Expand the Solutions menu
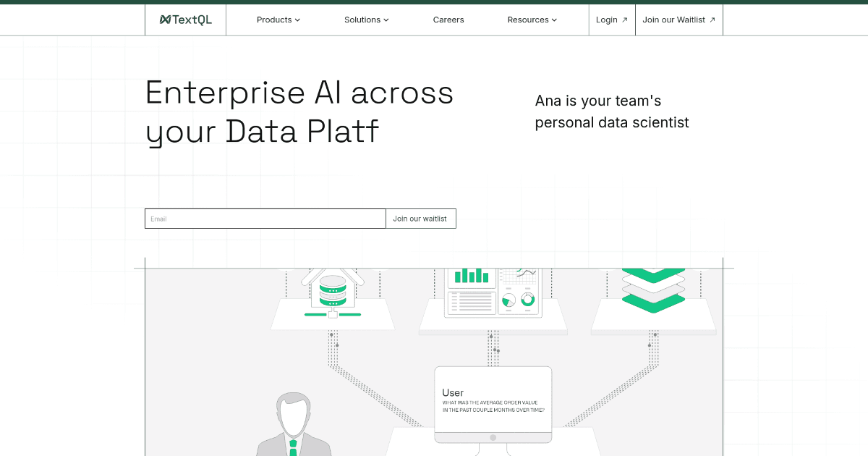The image size is (868, 456). [366, 20]
